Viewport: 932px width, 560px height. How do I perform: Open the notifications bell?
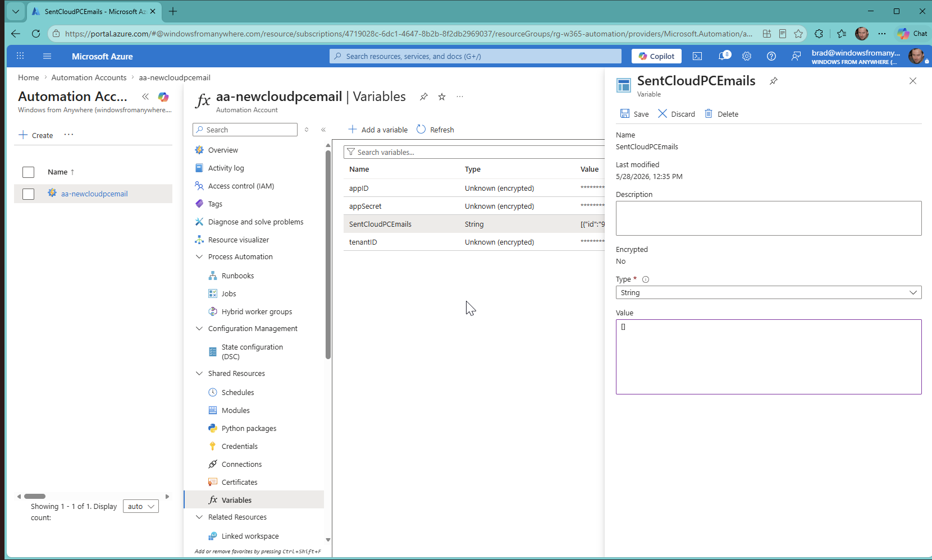(724, 56)
